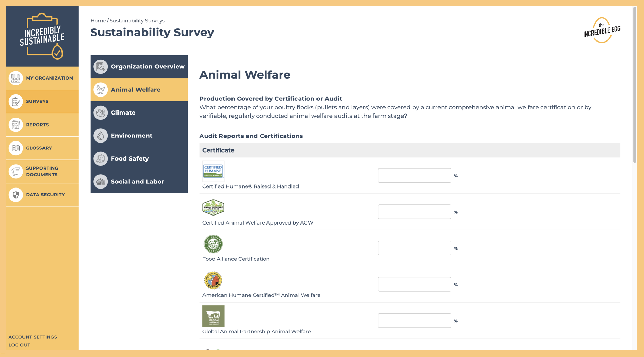
Task: Click the Social and Labor people icon
Action: tap(101, 182)
